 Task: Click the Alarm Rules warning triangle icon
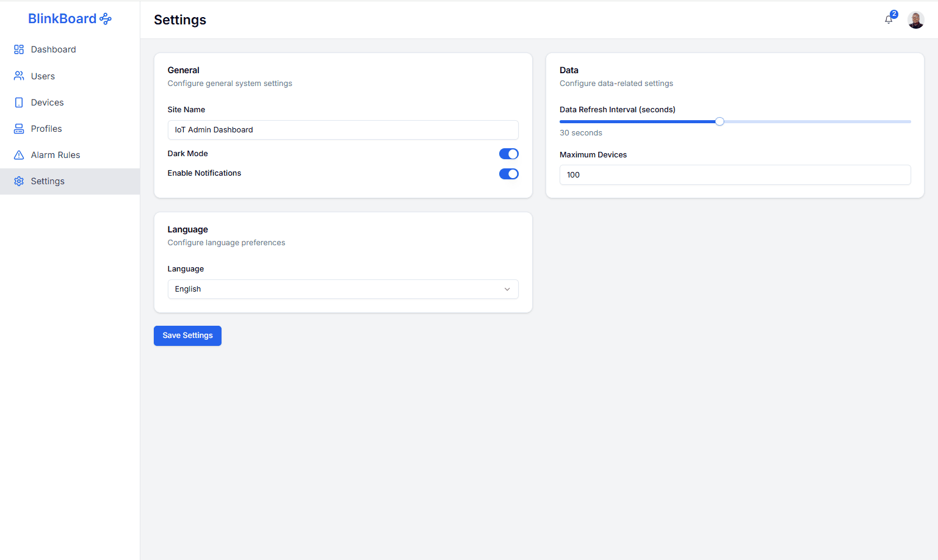[x=19, y=155]
